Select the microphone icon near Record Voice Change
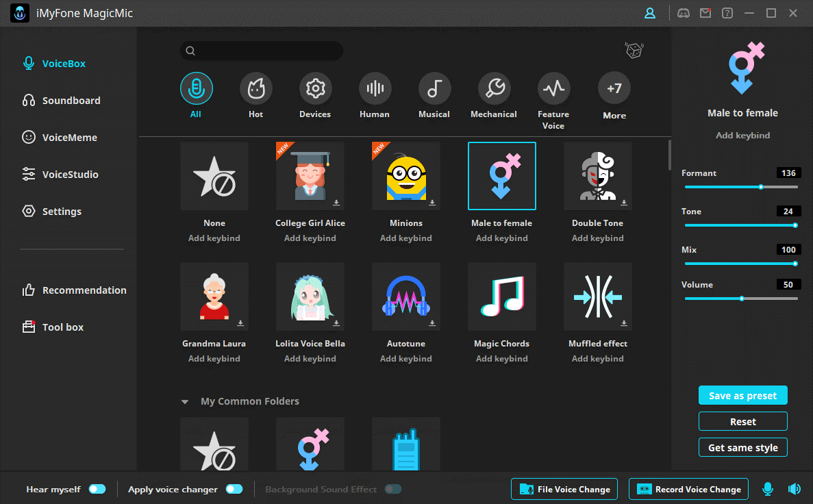Image resolution: width=813 pixels, height=504 pixels. click(x=768, y=489)
